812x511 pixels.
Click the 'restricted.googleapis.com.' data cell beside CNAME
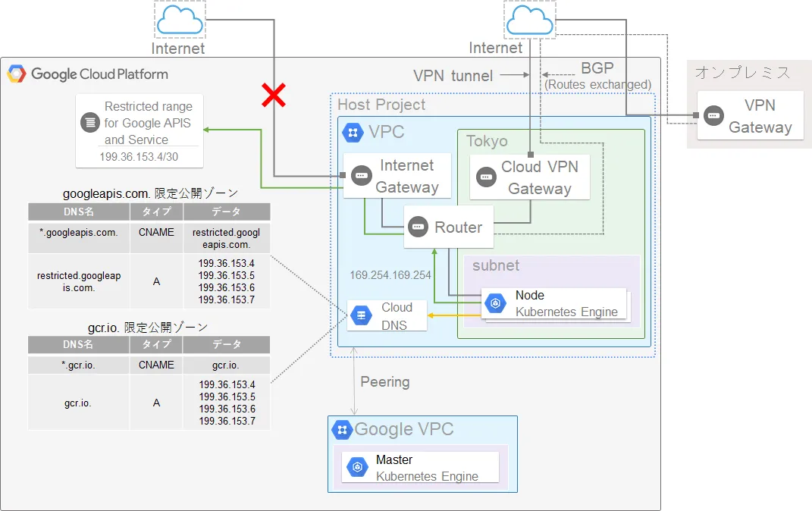pyautogui.click(x=226, y=239)
